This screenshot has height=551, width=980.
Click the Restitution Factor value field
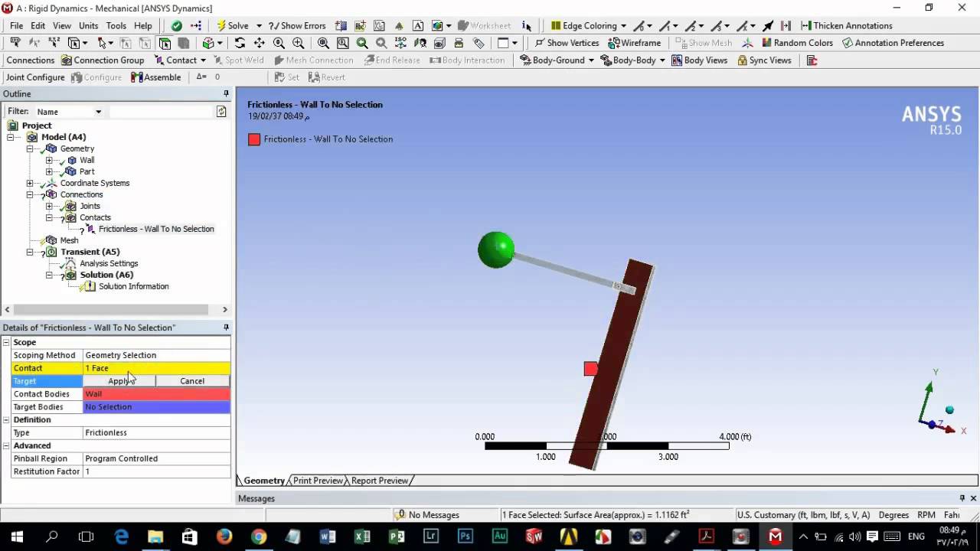click(x=156, y=472)
